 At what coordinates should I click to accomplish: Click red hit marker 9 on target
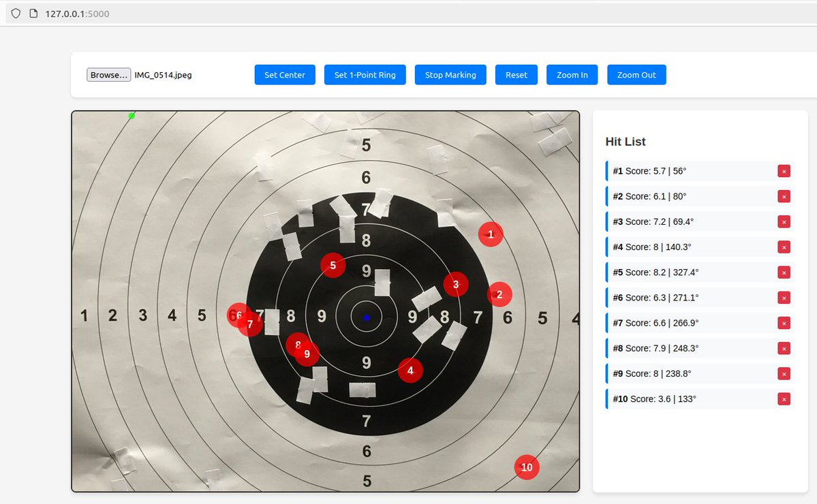click(307, 354)
